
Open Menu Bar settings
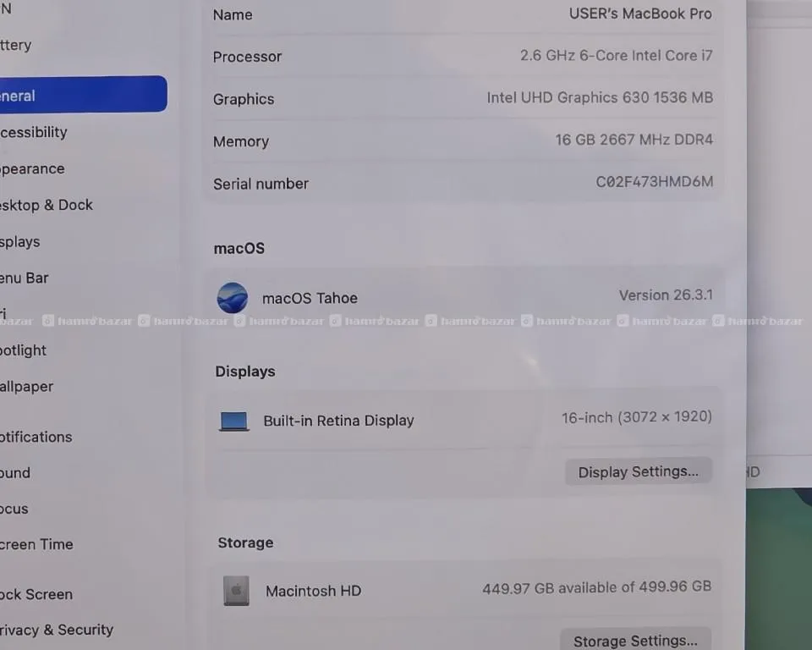click(x=24, y=278)
